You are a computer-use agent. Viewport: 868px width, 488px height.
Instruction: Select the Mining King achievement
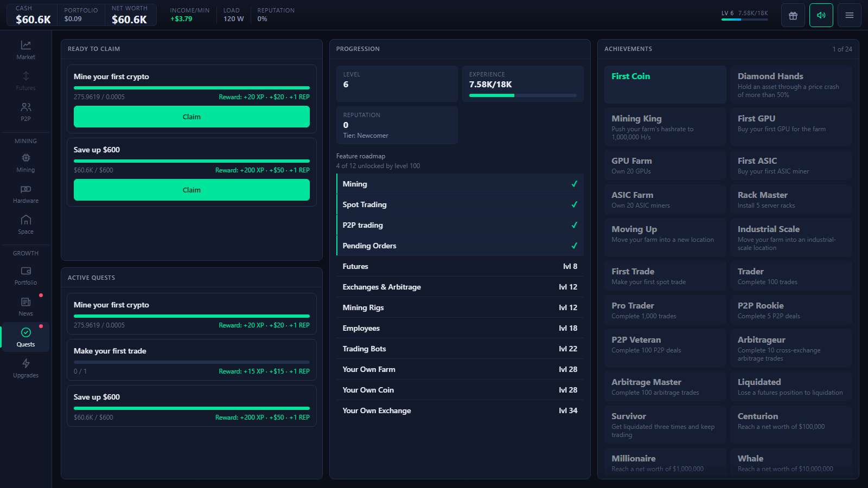coord(665,127)
